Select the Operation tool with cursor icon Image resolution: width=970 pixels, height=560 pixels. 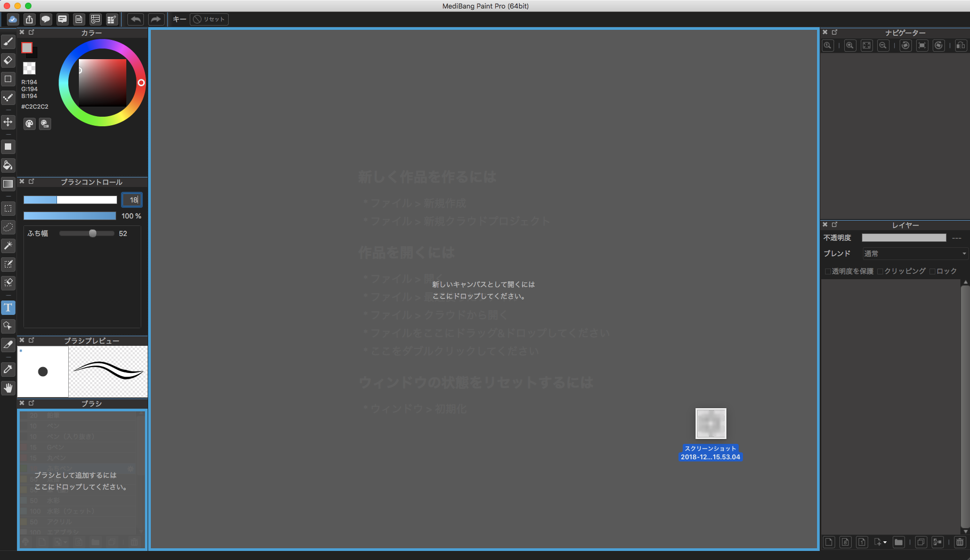point(8,326)
